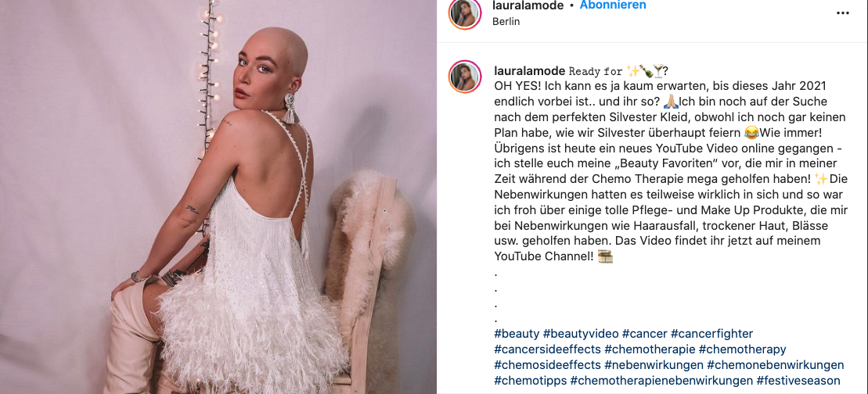Viewport: 868px width, 394px height.
Task: Click the Abonnieren link to follow
Action: coord(613,5)
